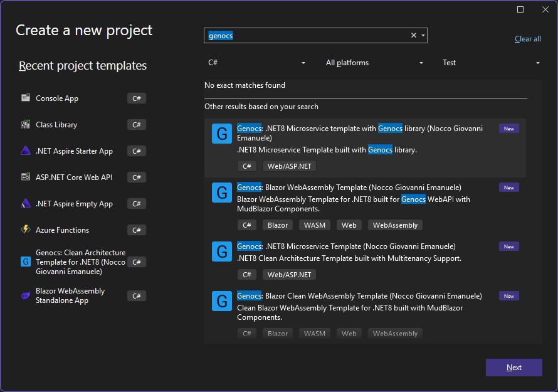558x392 pixels.
Task: Click the Console App template icon
Action: coord(26,98)
